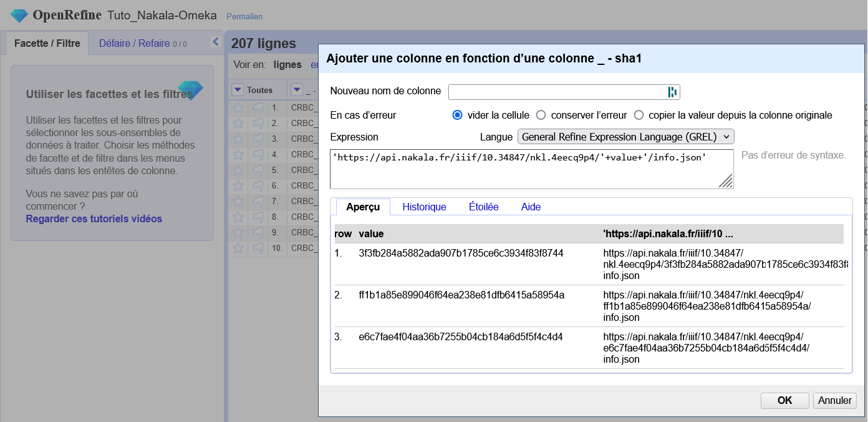868x422 pixels.
Task: Click the flag icon on row 2
Action: [258, 123]
